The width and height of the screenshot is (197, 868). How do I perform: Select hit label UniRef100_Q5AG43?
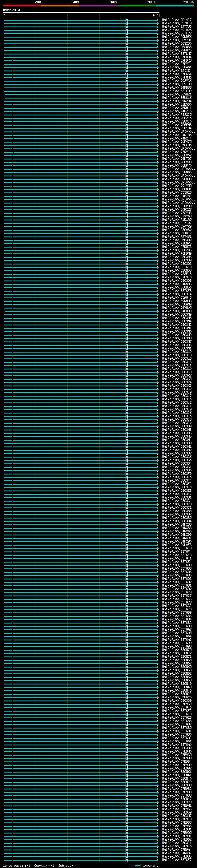point(176,297)
